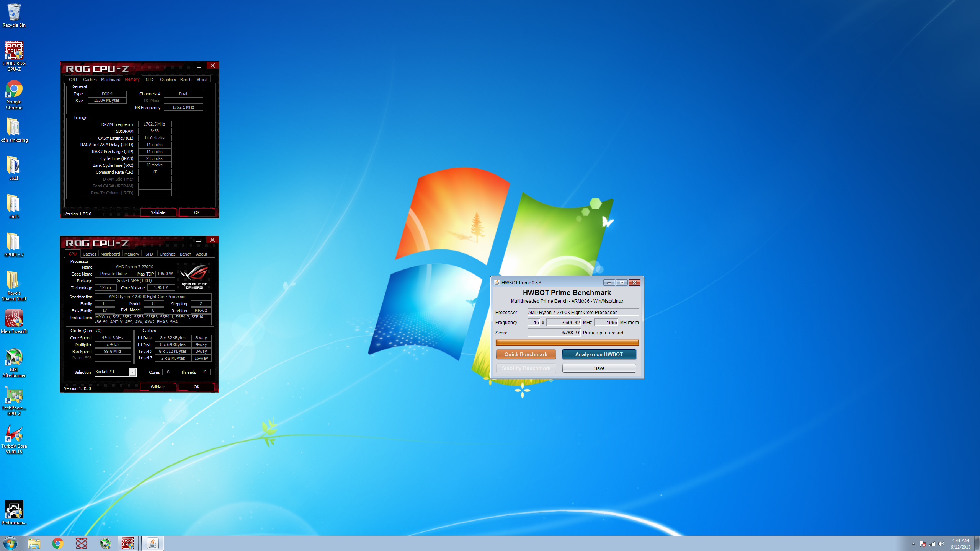Switch to Caches tab in upper CPU-Z window
The height and width of the screenshot is (551, 980).
(x=90, y=80)
